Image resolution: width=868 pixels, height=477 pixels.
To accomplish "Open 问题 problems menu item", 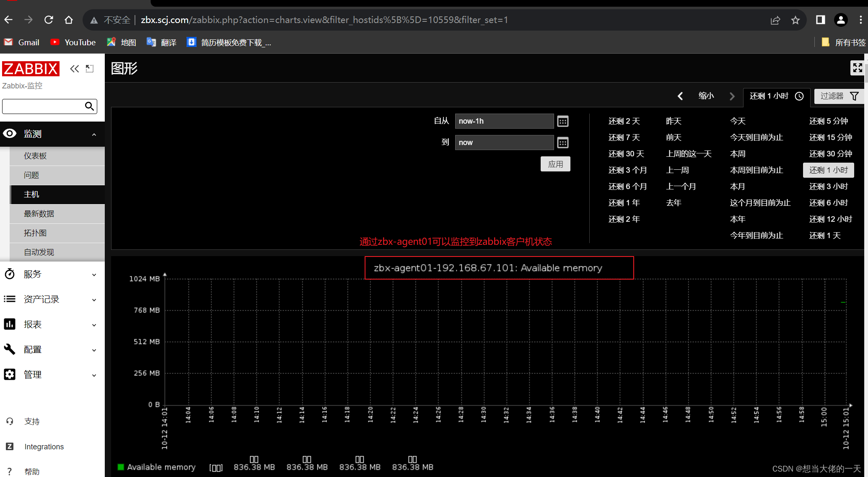I will (x=57, y=175).
